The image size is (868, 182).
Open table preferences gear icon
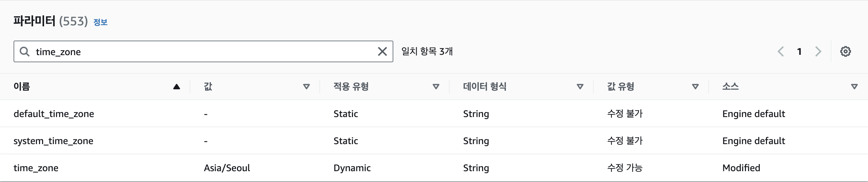[x=845, y=51]
